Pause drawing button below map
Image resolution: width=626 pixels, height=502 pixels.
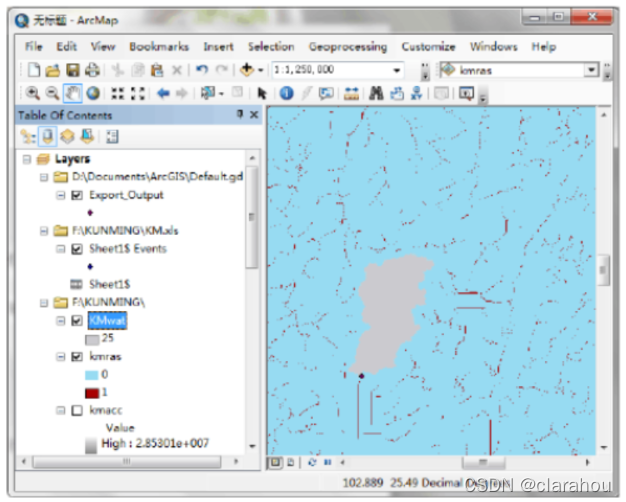(328, 462)
